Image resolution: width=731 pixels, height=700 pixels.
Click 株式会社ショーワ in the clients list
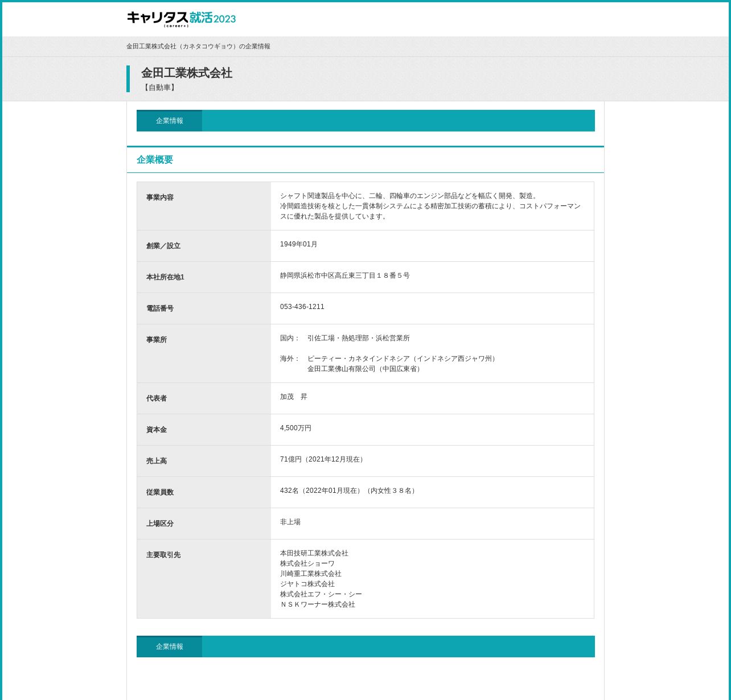[x=307, y=563]
